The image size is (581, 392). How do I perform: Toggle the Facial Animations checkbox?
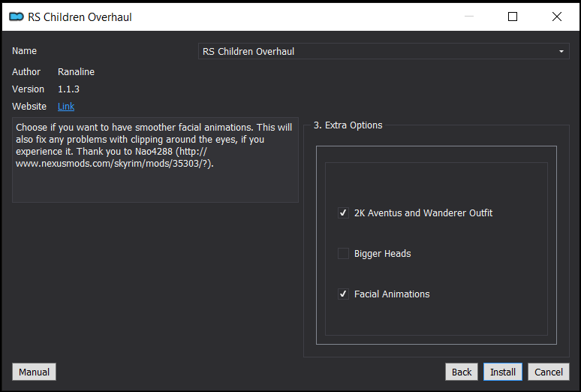point(343,294)
